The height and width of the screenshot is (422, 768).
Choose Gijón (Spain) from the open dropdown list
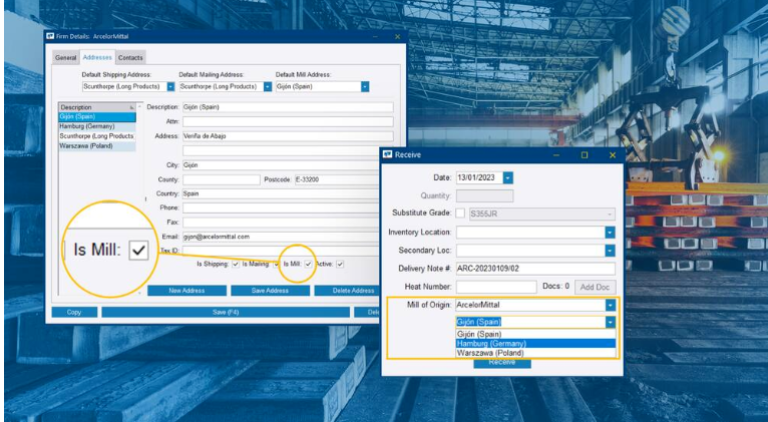pyautogui.click(x=535, y=334)
